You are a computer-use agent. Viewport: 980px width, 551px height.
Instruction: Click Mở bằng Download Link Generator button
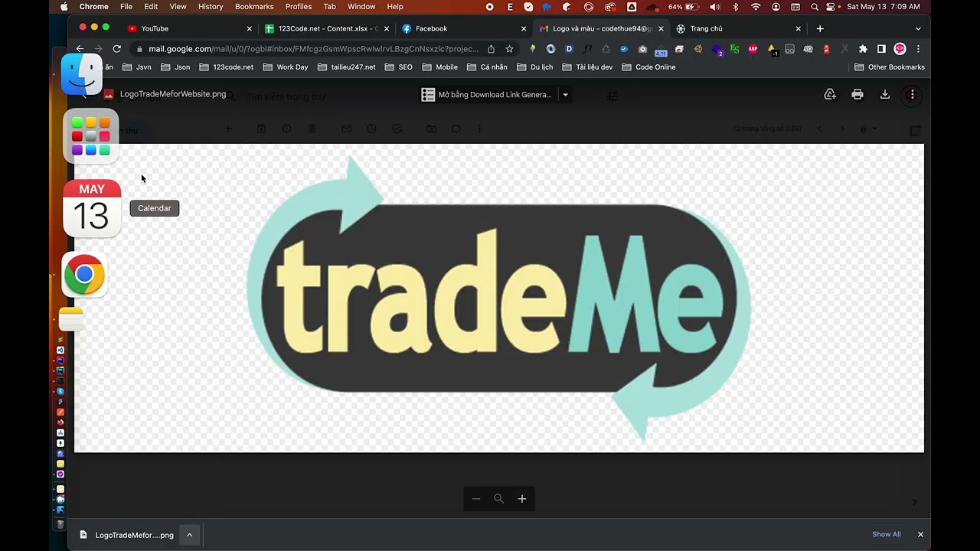click(487, 95)
